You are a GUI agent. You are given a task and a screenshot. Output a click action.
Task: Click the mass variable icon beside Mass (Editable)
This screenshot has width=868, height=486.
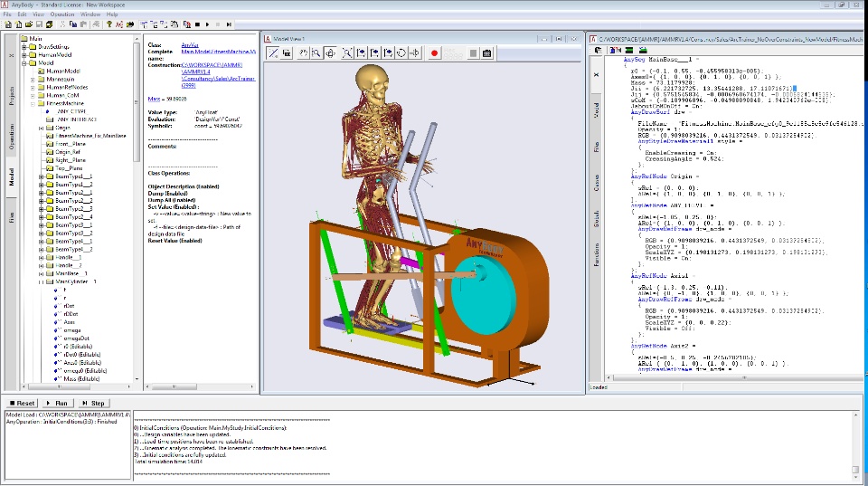tap(56, 379)
